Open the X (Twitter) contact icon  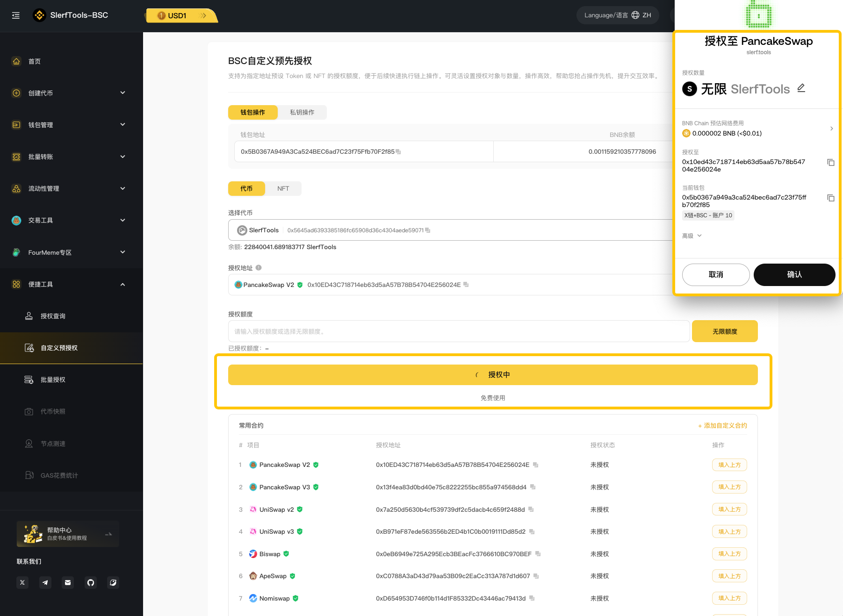click(22, 582)
